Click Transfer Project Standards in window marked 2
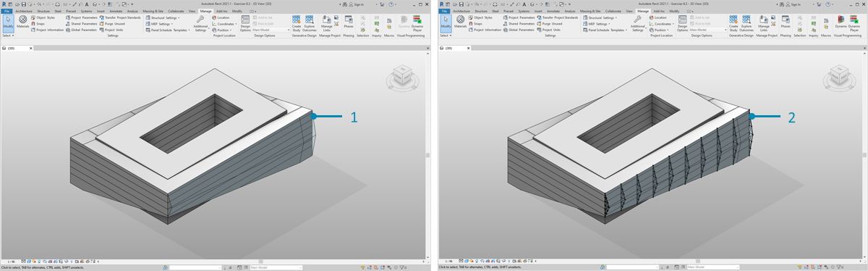This screenshot has height=271, width=868. [560, 17]
